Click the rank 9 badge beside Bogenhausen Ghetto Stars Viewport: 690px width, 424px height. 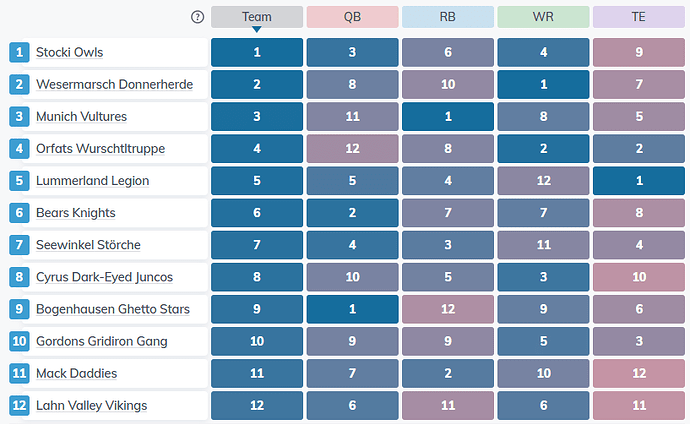pos(19,309)
